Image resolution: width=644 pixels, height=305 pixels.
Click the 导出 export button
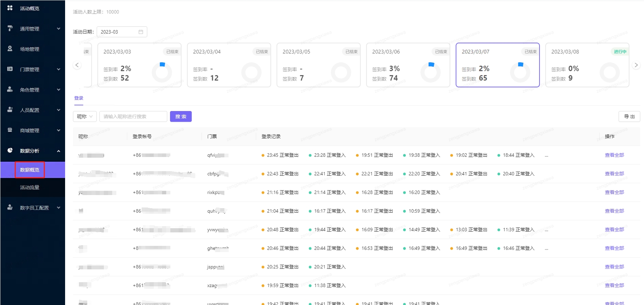coord(629,117)
